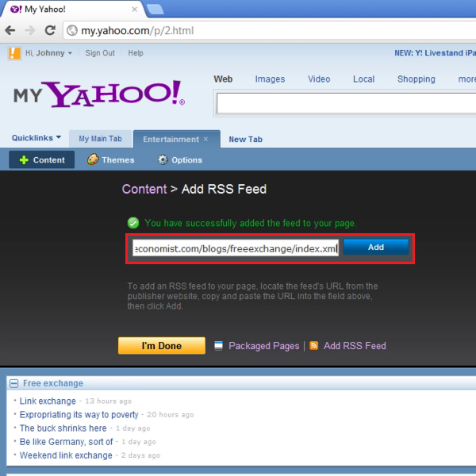Select the Images search category
The width and height of the screenshot is (476, 476).
point(270,79)
